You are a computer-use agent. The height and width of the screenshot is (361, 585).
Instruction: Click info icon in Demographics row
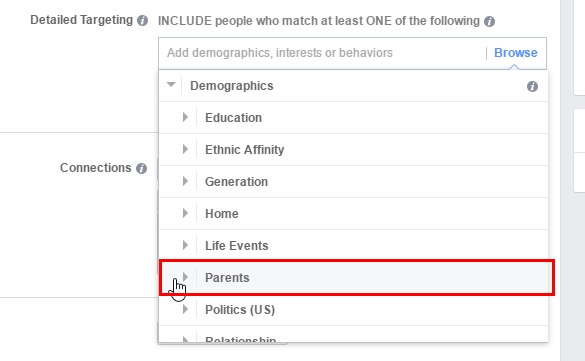coord(532,87)
